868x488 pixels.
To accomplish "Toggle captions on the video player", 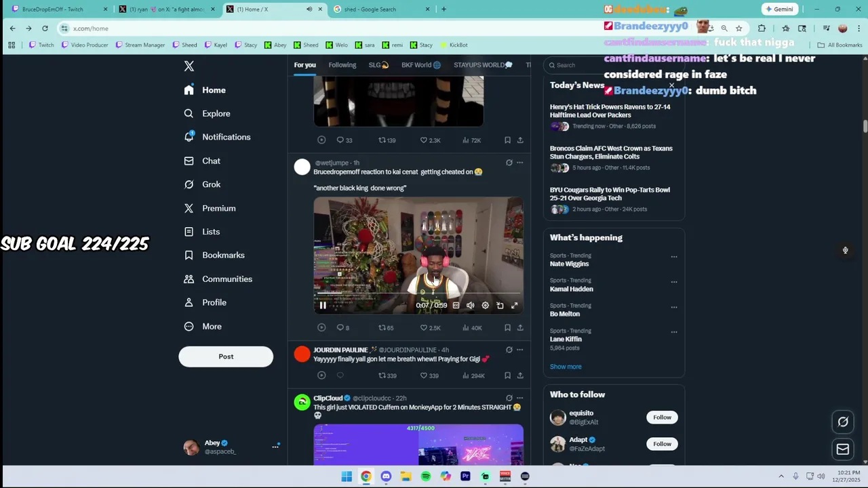I will tap(456, 306).
